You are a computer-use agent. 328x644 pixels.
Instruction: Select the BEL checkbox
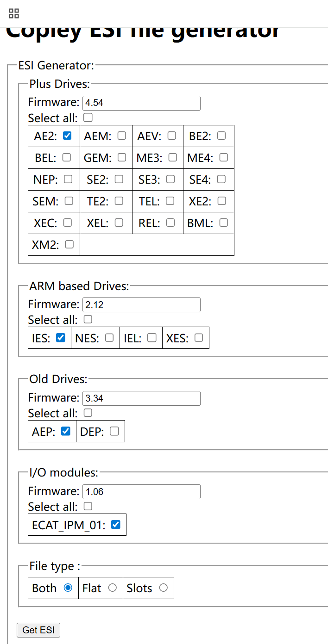pyautogui.click(x=67, y=157)
